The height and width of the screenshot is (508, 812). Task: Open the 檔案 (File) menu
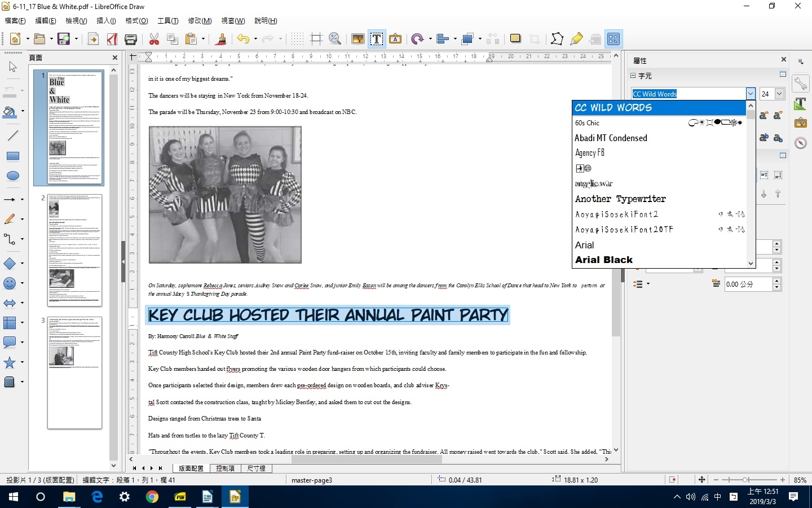(15, 21)
